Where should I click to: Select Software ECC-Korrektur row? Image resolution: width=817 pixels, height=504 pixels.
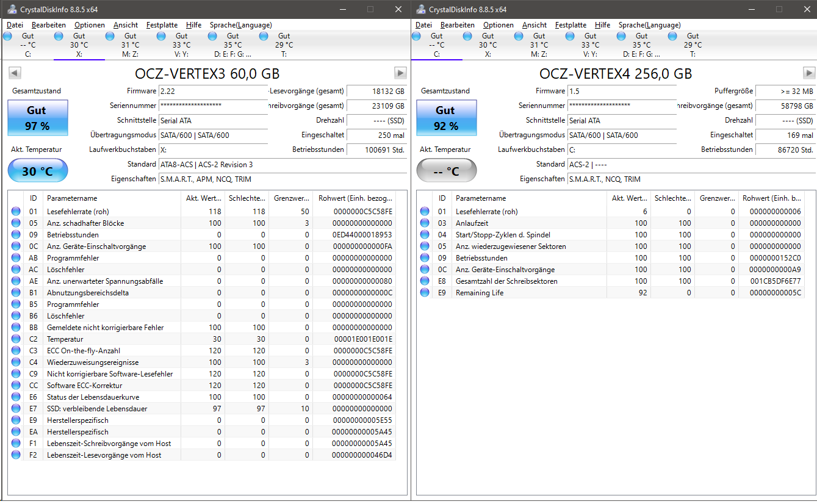(x=203, y=386)
